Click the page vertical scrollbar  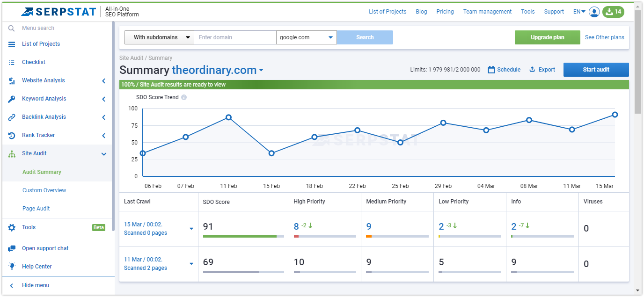638,61
